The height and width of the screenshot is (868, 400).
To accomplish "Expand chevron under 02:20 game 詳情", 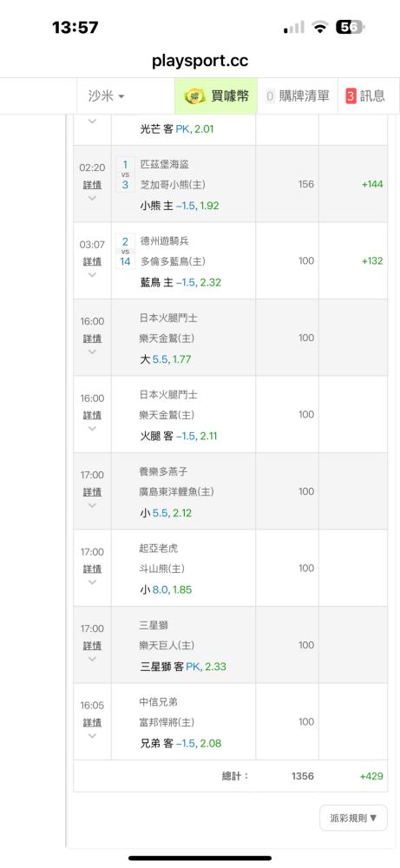I will (x=92, y=198).
